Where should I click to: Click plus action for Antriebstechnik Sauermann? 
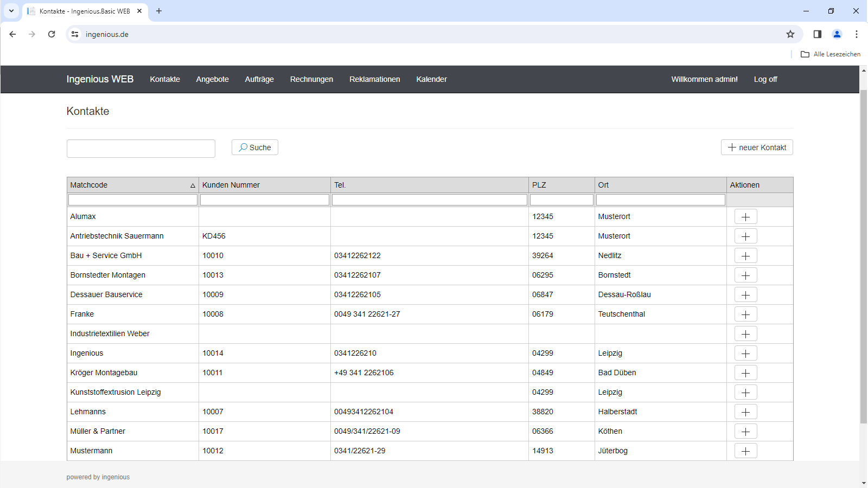(x=745, y=236)
